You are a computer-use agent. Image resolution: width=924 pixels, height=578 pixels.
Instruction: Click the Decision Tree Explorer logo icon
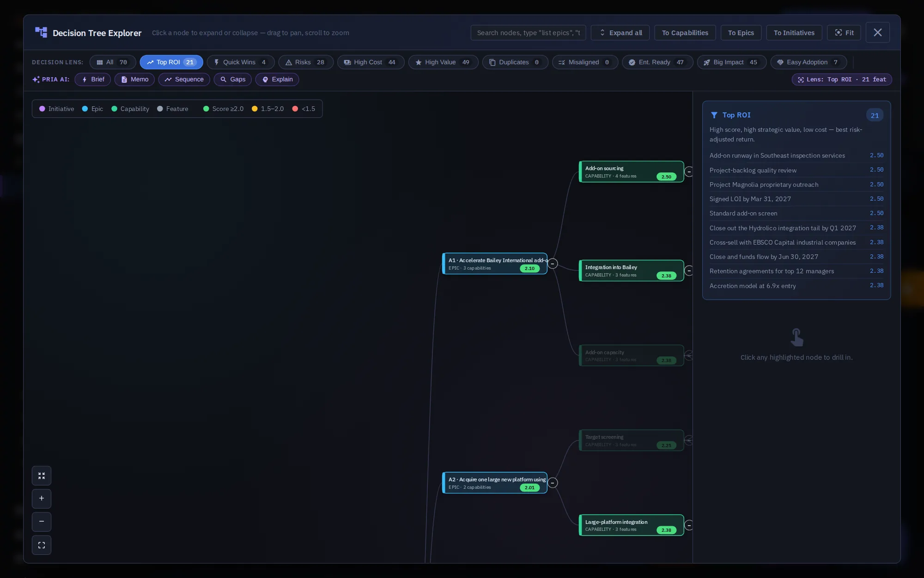(x=41, y=32)
